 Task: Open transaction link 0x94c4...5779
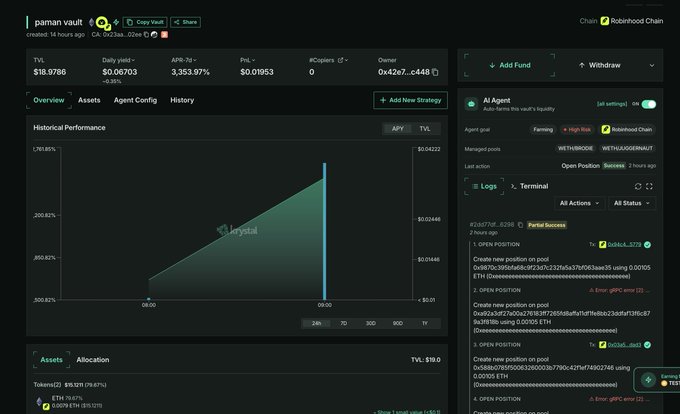[624, 245]
